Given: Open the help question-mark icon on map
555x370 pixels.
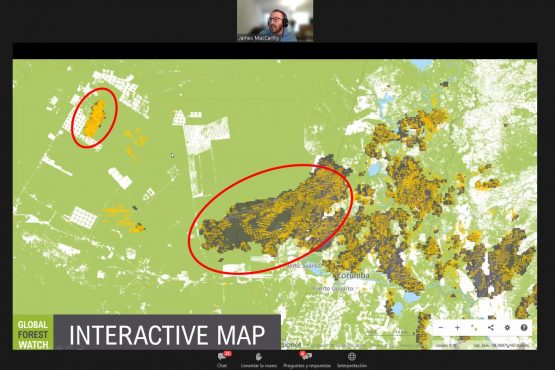Looking at the screenshot, I should point(524,328).
